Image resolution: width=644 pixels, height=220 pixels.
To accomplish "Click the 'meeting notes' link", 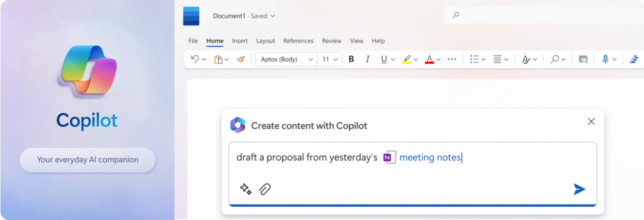I will tap(430, 157).
